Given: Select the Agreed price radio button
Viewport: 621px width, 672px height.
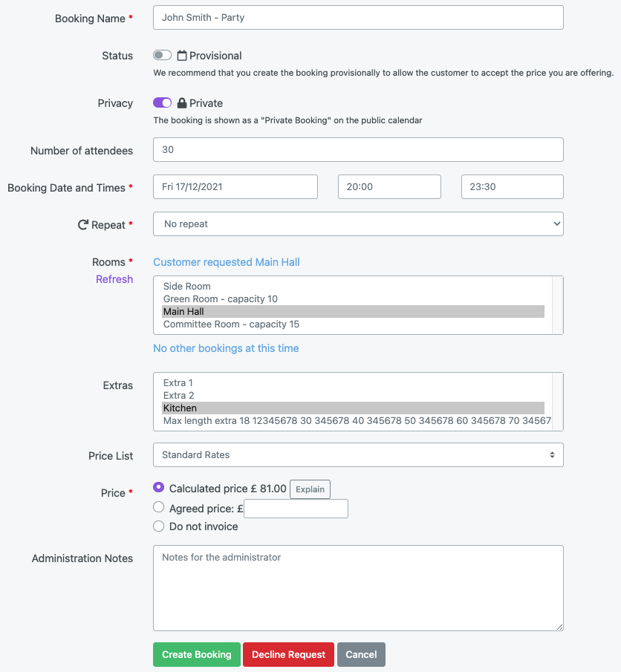Looking at the screenshot, I should click(x=159, y=507).
